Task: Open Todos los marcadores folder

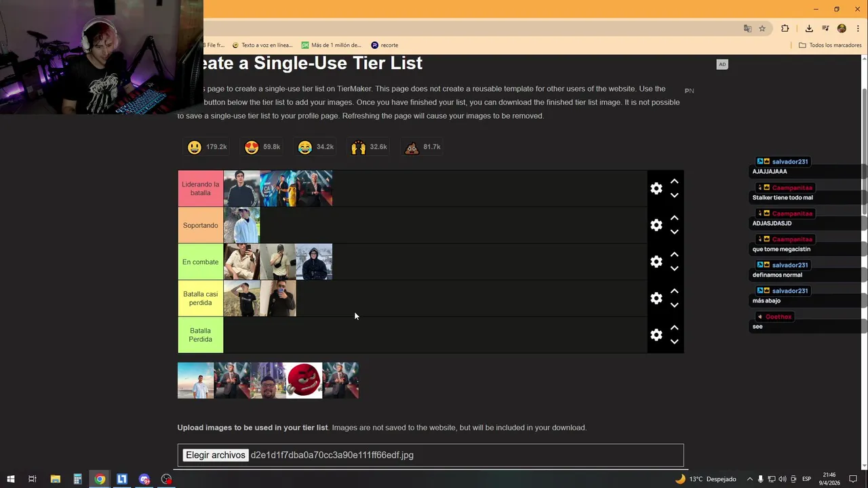Action: (830, 45)
